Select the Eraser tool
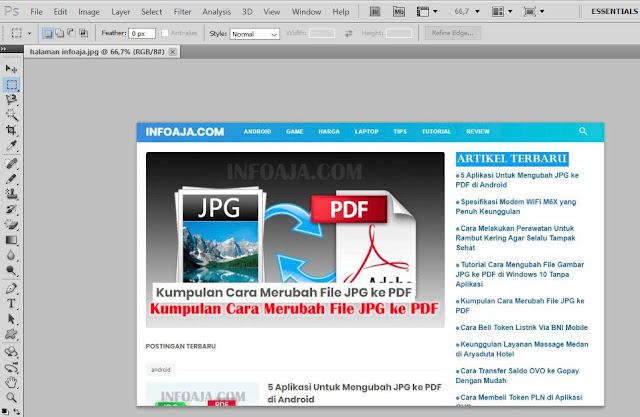The image size is (640, 417). (x=11, y=224)
